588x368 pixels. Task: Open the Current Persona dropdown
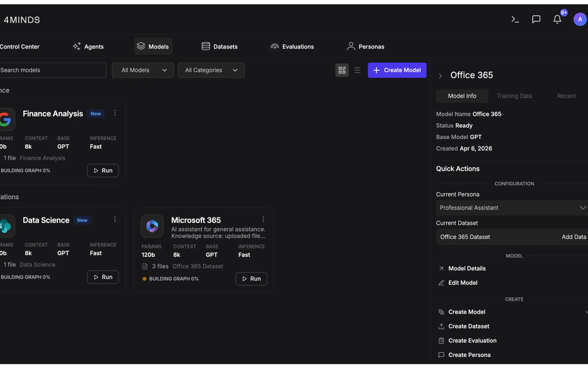(x=512, y=208)
